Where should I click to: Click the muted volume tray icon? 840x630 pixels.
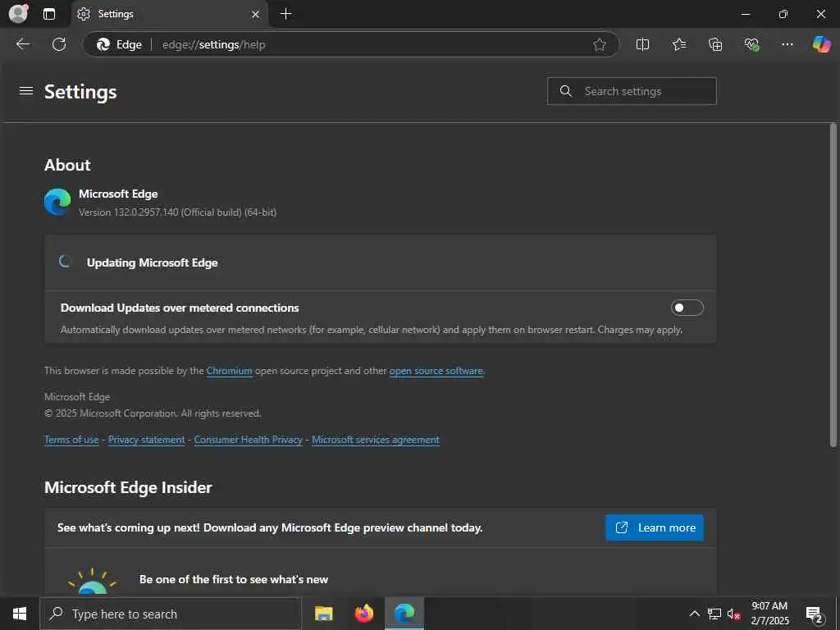(x=734, y=614)
